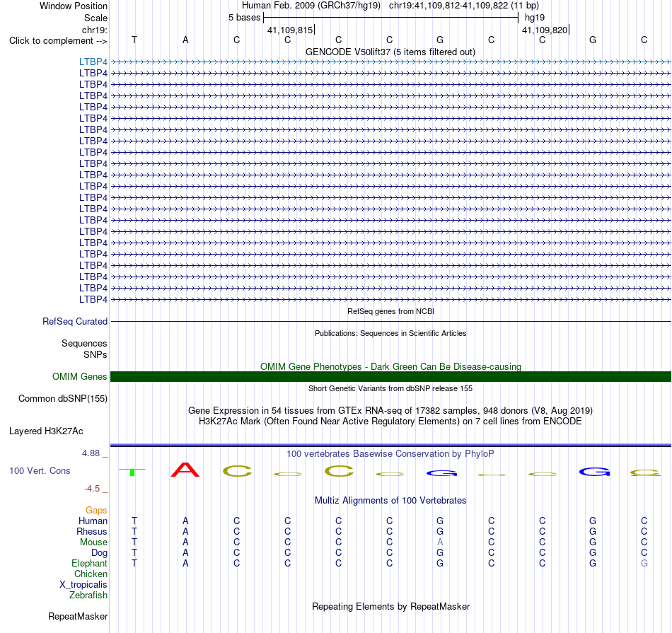Click the 'Elephant' alignment row label
Viewport: 672px width, 633px height.
pyautogui.click(x=89, y=564)
